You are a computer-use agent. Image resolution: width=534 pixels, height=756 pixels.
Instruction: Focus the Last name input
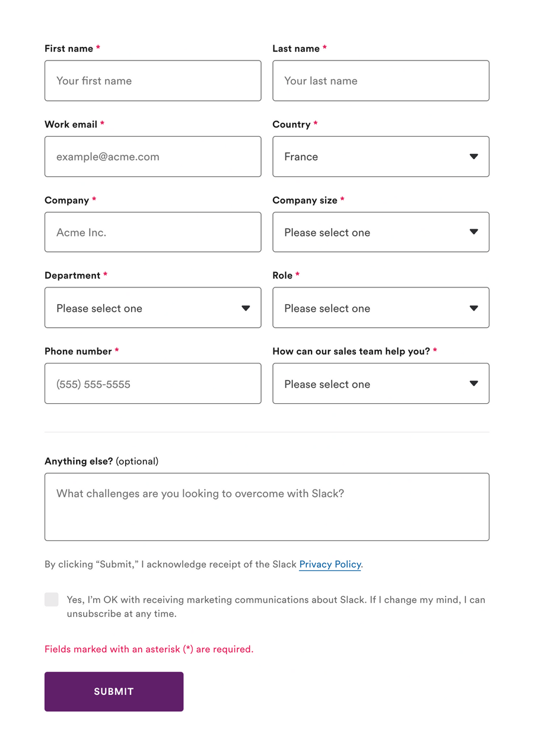pos(380,81)
